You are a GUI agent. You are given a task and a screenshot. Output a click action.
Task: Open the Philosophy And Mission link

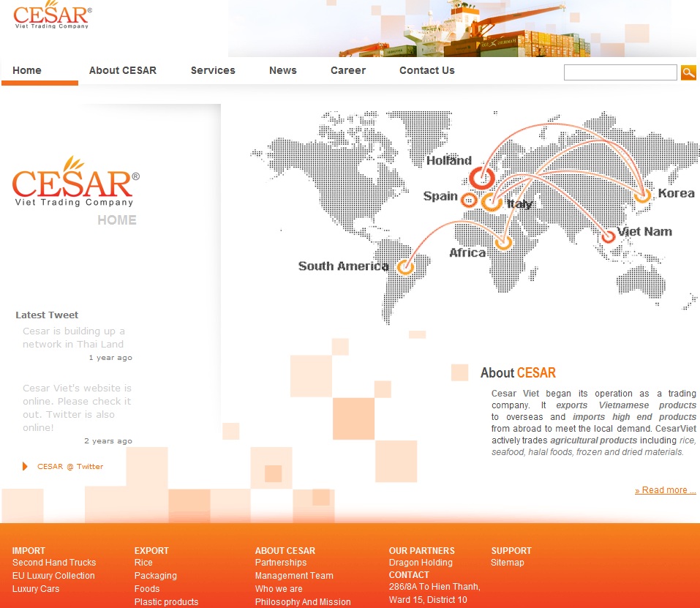(303, 601)
